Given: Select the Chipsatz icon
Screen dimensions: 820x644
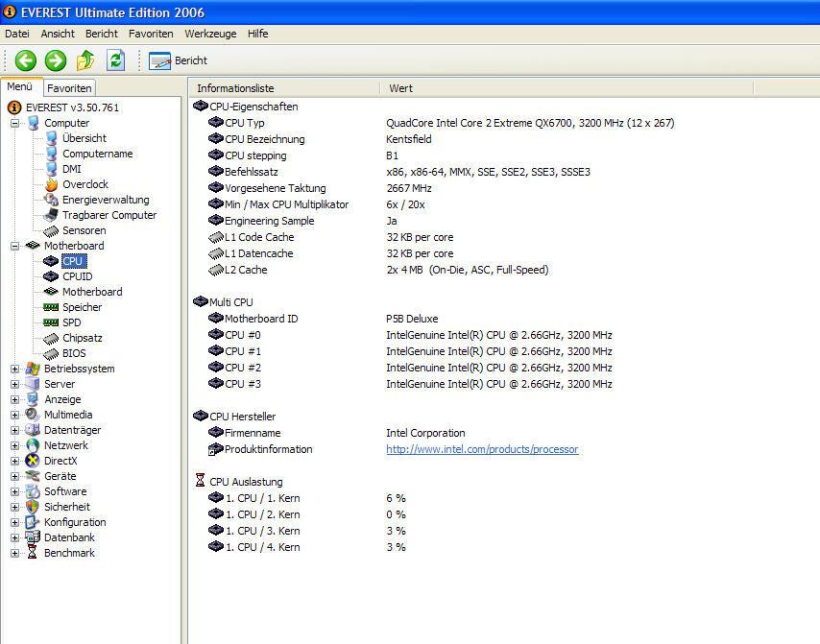Looking at the screenshot, I should point(51,339).
